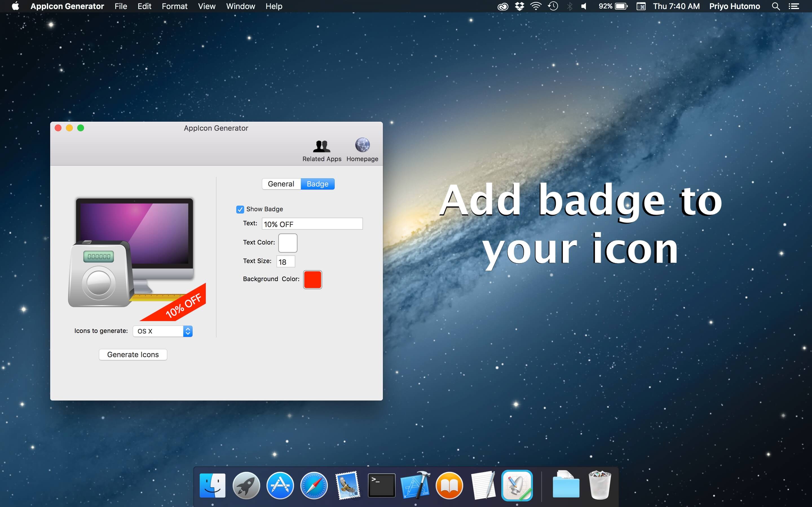
Task: Open Spotlight search
Action: pyautogui.click(x=776, y=6)
